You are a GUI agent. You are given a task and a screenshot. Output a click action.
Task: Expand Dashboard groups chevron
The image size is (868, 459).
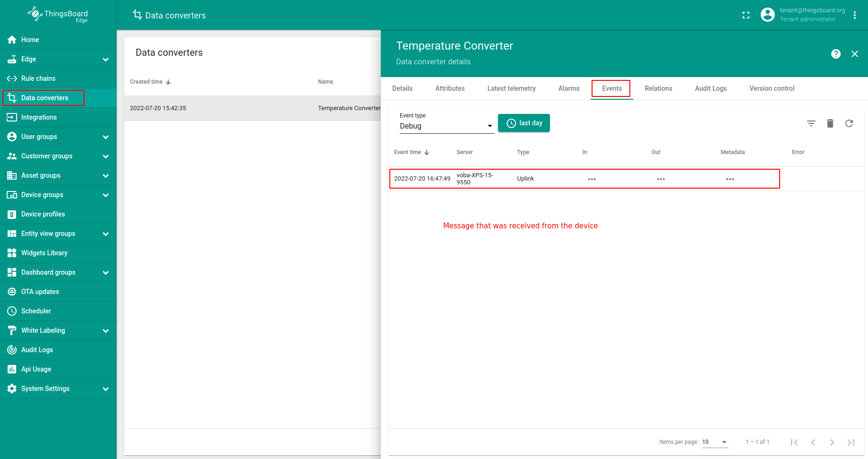(x=106, y=273)
